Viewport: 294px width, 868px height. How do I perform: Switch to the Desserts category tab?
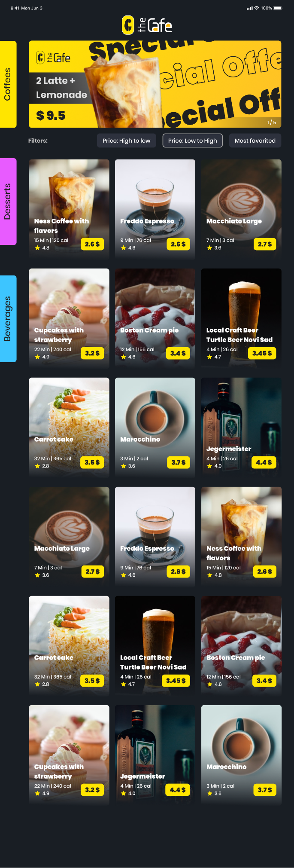coord(8,202)
